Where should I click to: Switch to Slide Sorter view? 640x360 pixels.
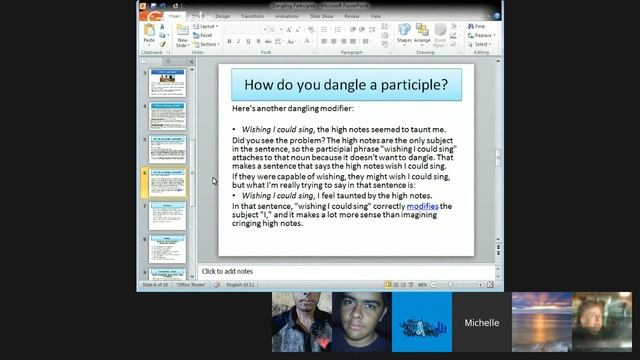pyautogui.click(x=396, y=284)
